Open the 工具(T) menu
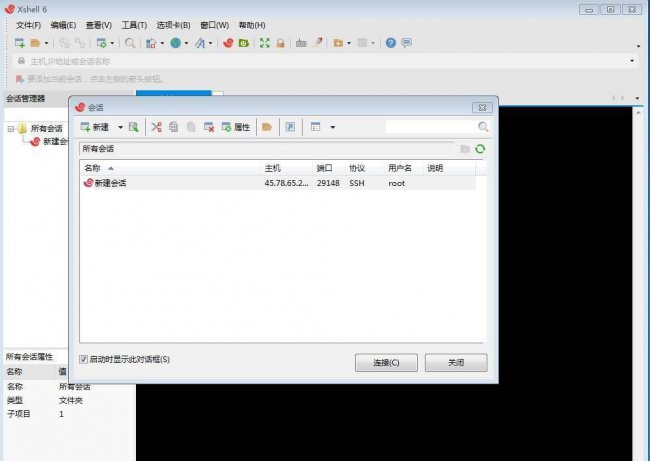The height and width of the screenshot is (461, 650). (x=134, y=25)
